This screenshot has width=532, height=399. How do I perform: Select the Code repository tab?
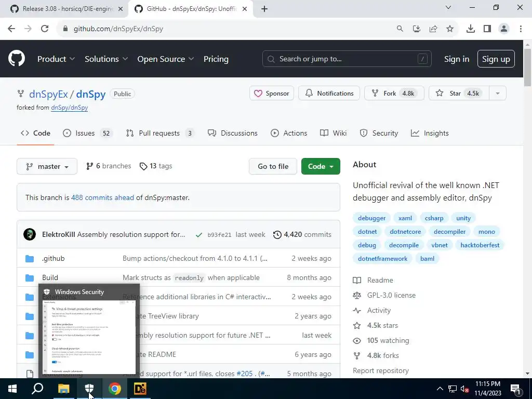pyautogui.click(x=35, y=133)
